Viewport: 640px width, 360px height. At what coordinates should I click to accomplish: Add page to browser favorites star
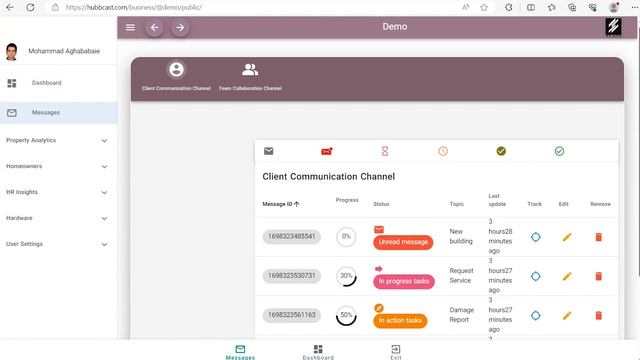pos(484,7)
